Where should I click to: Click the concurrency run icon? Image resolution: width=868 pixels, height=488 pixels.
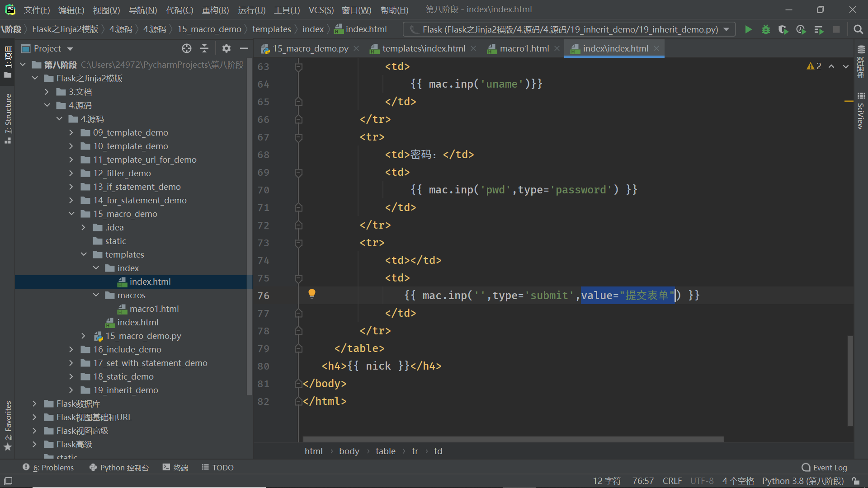(819, 29)
